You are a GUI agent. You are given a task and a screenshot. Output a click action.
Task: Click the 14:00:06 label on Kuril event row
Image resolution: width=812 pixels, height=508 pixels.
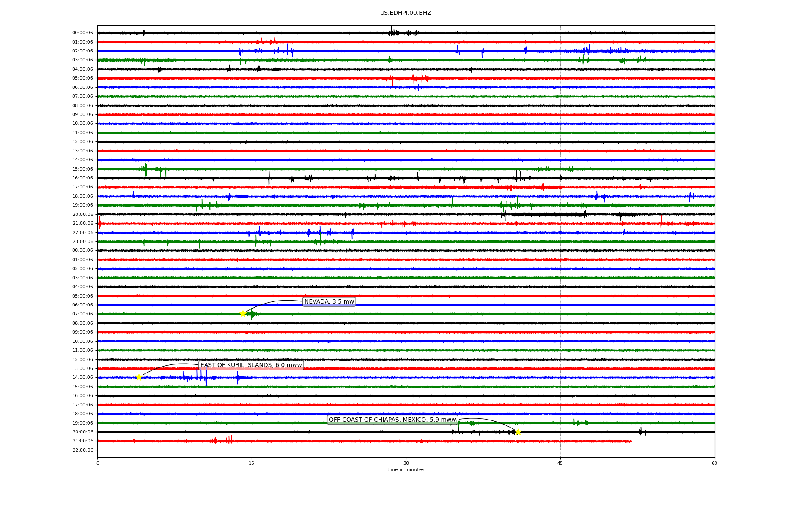coord(83,377)
